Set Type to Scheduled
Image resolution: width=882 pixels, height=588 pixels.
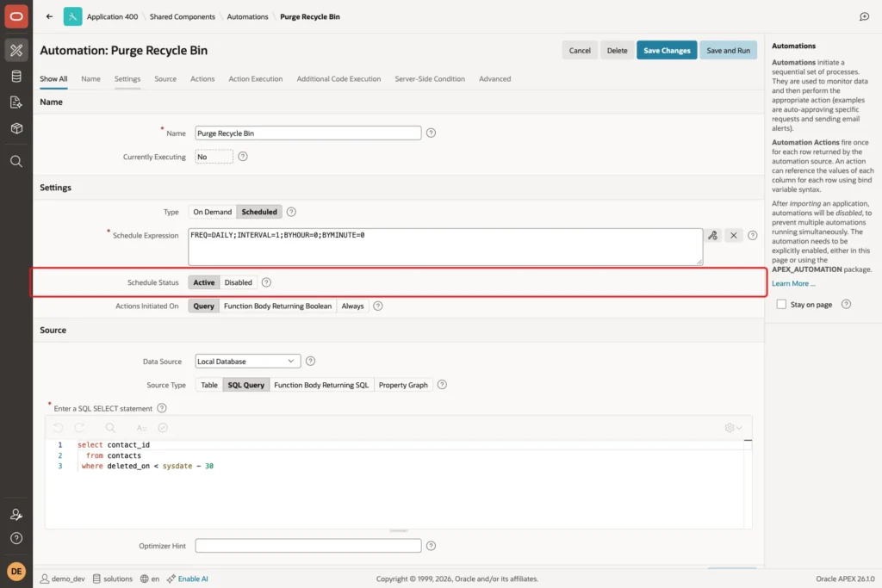coord(259,212)
